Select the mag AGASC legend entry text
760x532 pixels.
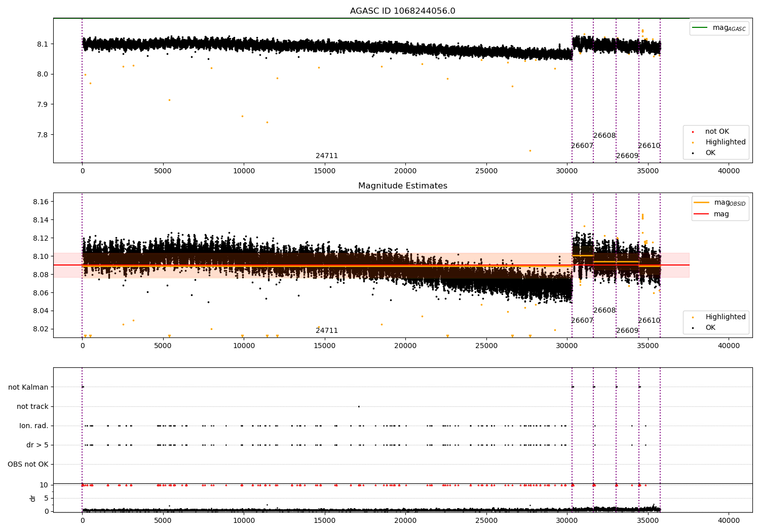[729, 28]
